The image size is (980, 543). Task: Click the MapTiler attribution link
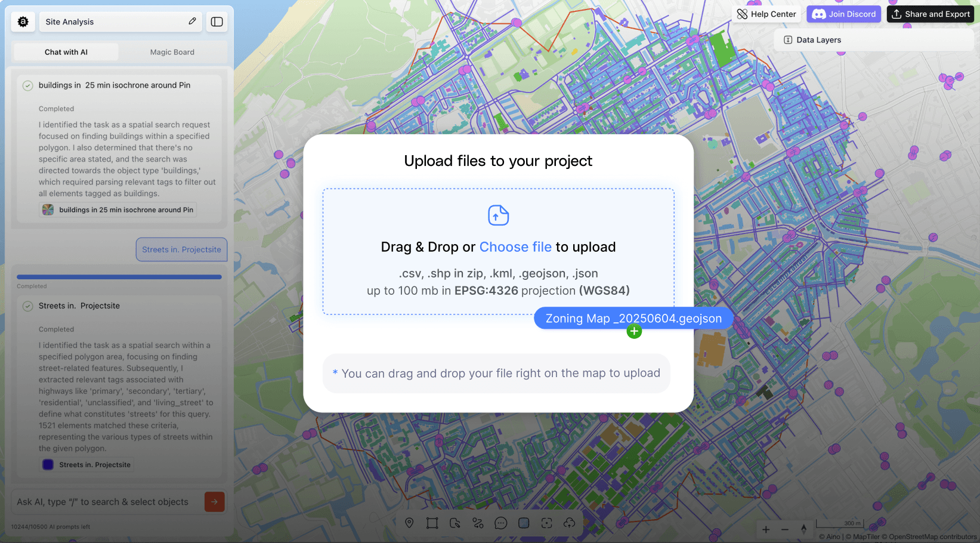point(862,536)
